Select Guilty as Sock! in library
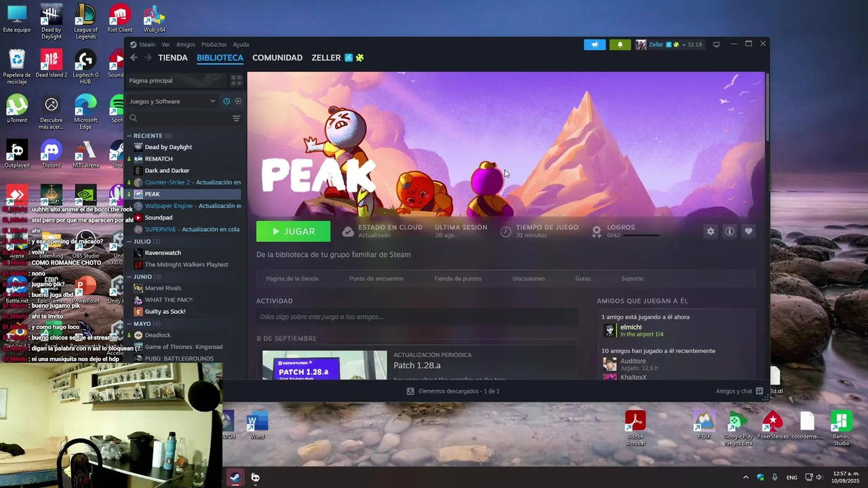The height and width of the screenshot is (488, 868). tap(165, 312)
